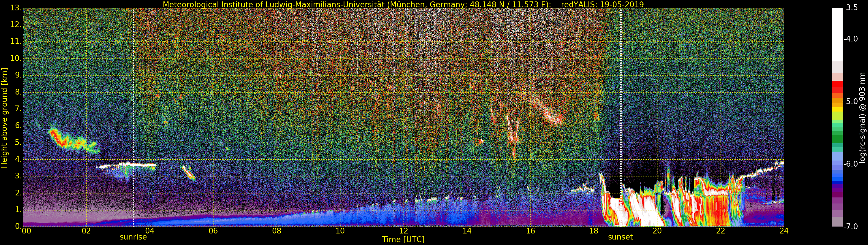This screenshot has height=245, width=868.
Task: Click the time axis tick label "08"
Action: 277,231
